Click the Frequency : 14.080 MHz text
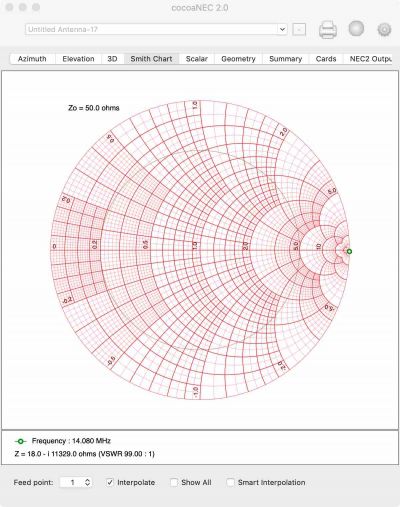 (71, 441)
